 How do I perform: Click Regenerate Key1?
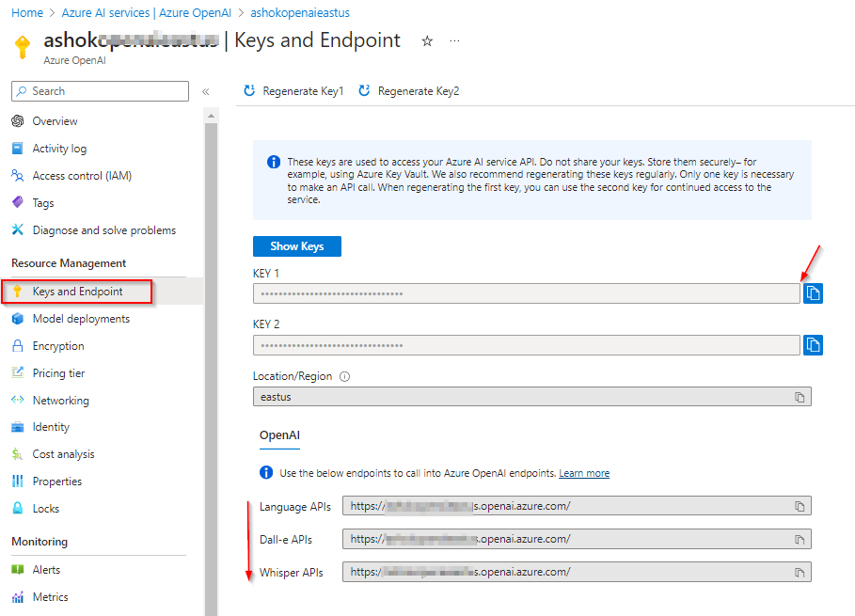click(x=293, y=91)
